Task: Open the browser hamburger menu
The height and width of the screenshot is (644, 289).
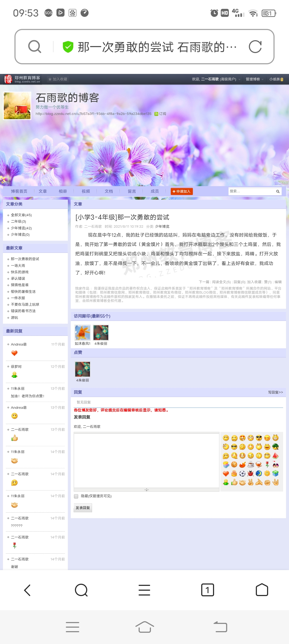Action: (x=144, y=590)
